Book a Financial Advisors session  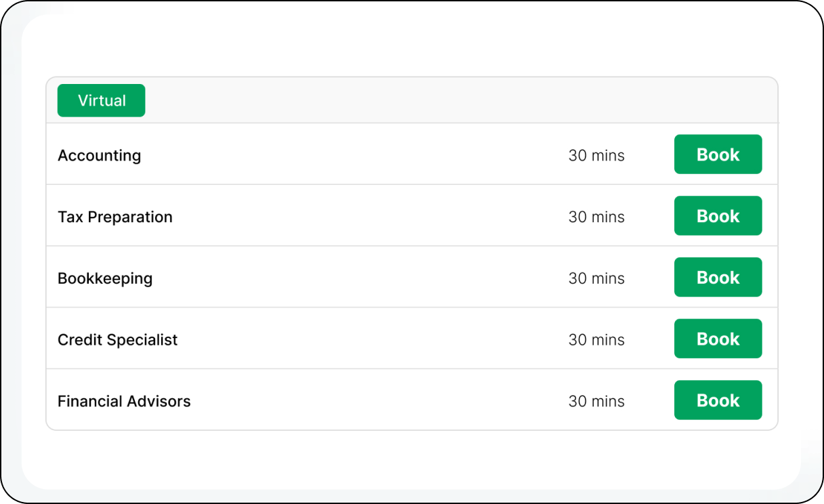coord(718,400)
